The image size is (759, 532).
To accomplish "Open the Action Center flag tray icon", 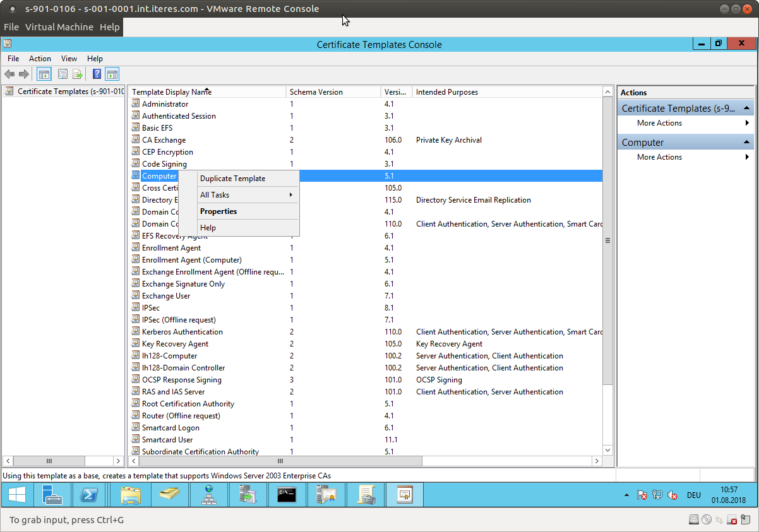I will click(x=642, y=495).
